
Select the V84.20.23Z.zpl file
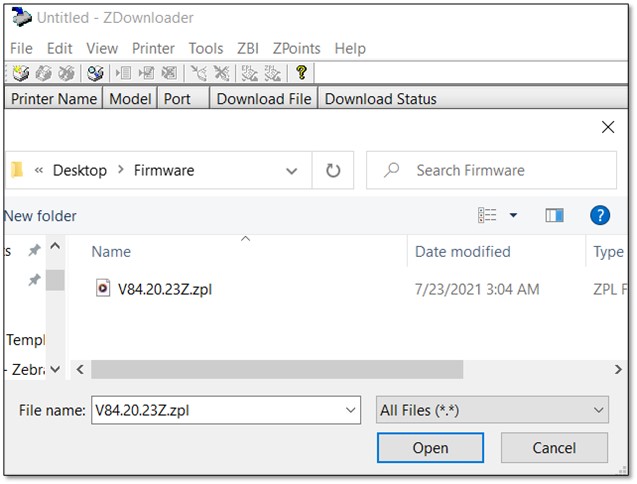point(165,289)
